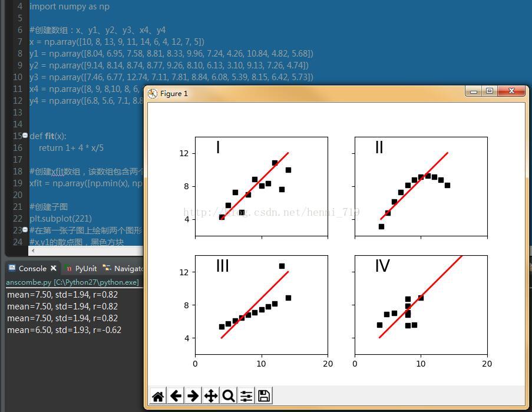Click the x = np.array line 7
The height and width of the screenshot is (412, 532).
pyautogui.click(x=117, y=42)
